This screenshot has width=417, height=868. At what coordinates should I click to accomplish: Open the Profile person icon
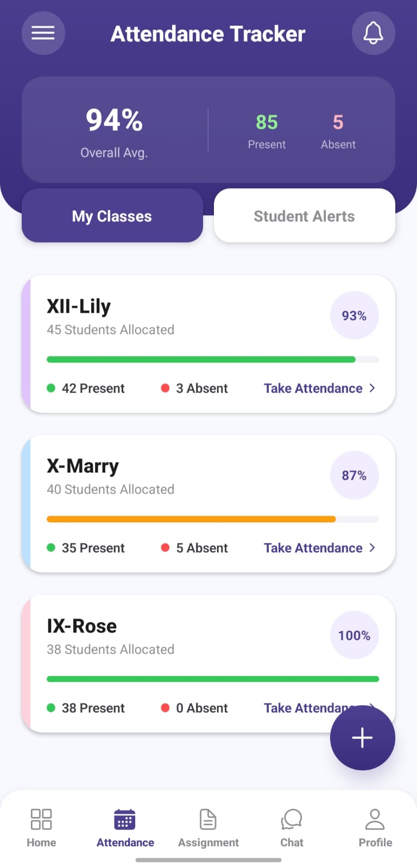(x=375, y=819)
